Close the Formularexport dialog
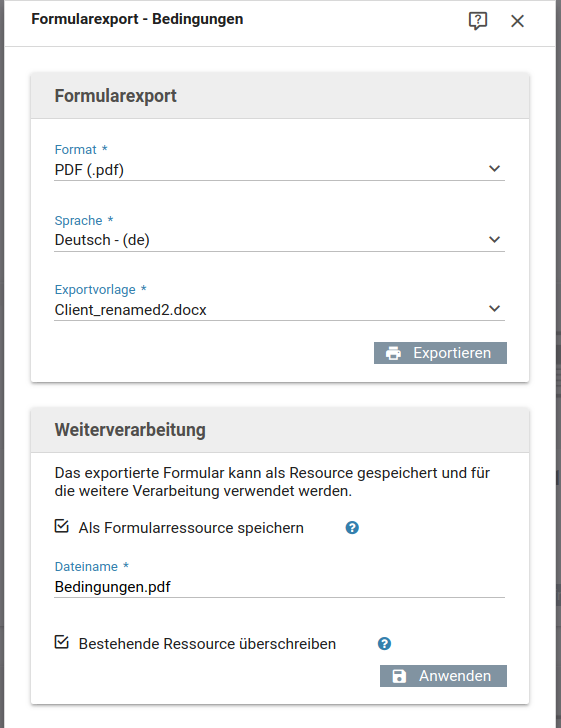Screen dimensions: 561x728 517,21
